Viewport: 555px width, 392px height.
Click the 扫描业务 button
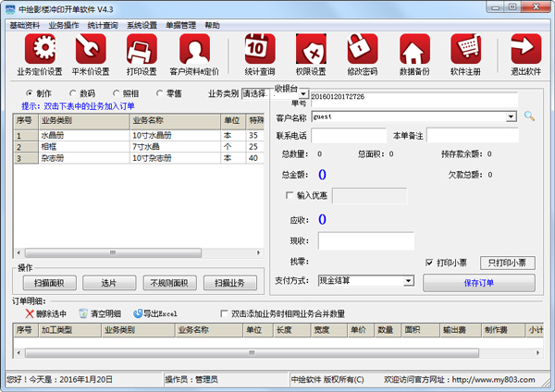click(230, 283)
